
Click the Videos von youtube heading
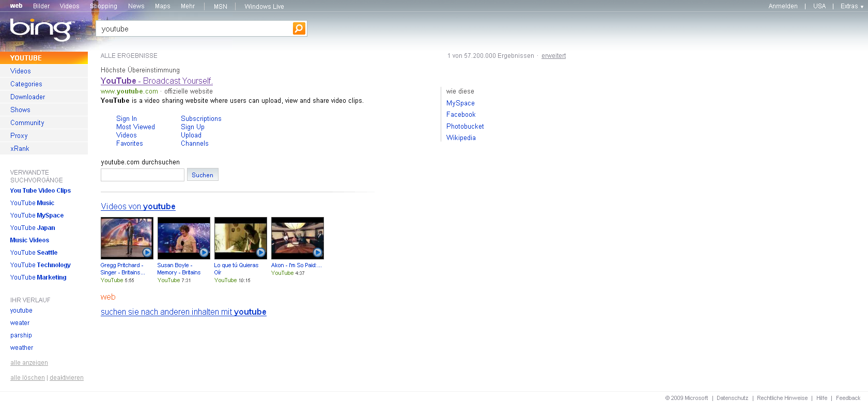[x=138, y=207]
